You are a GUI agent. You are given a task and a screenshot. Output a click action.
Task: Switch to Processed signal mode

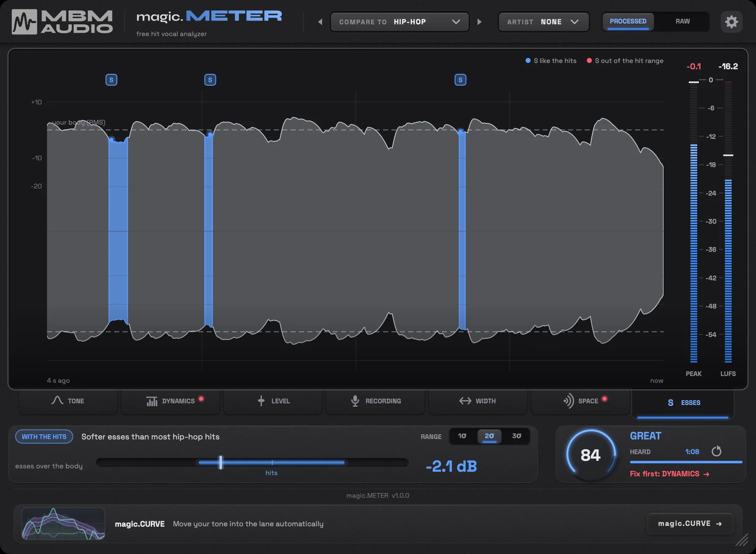tap(628, 21)
